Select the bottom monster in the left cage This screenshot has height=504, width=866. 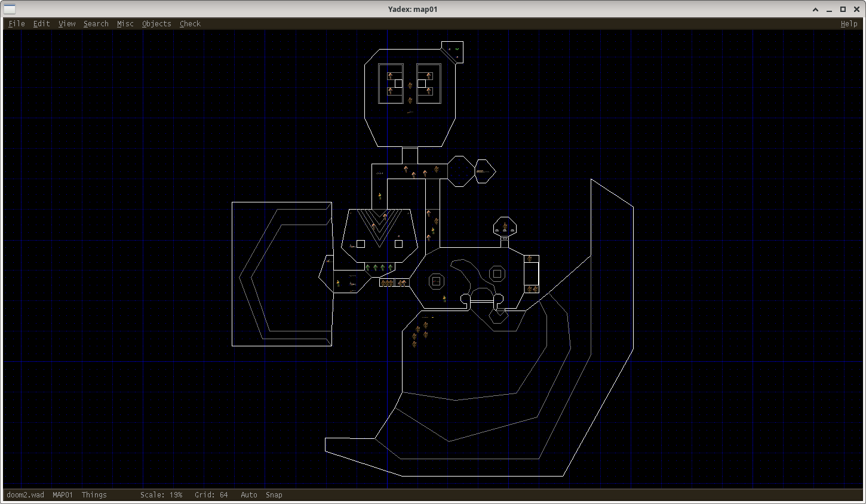click(x=390, y=91)
